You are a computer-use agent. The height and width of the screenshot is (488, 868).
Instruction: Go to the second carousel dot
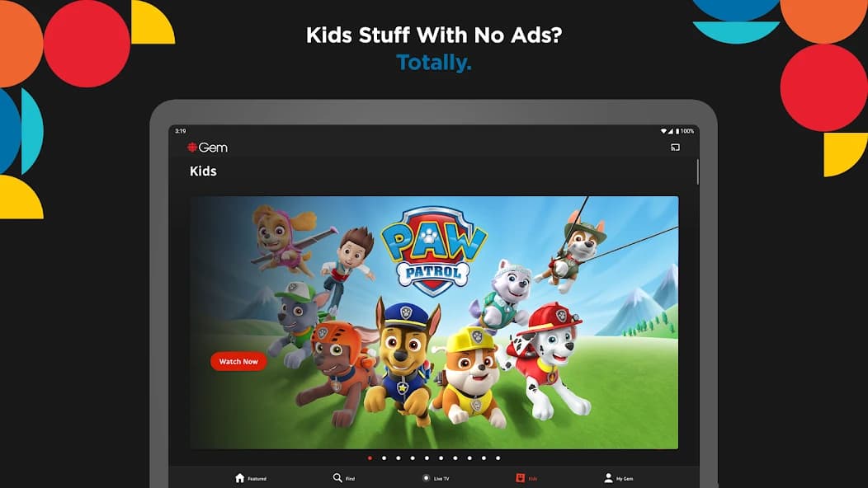tap(384, 458)
